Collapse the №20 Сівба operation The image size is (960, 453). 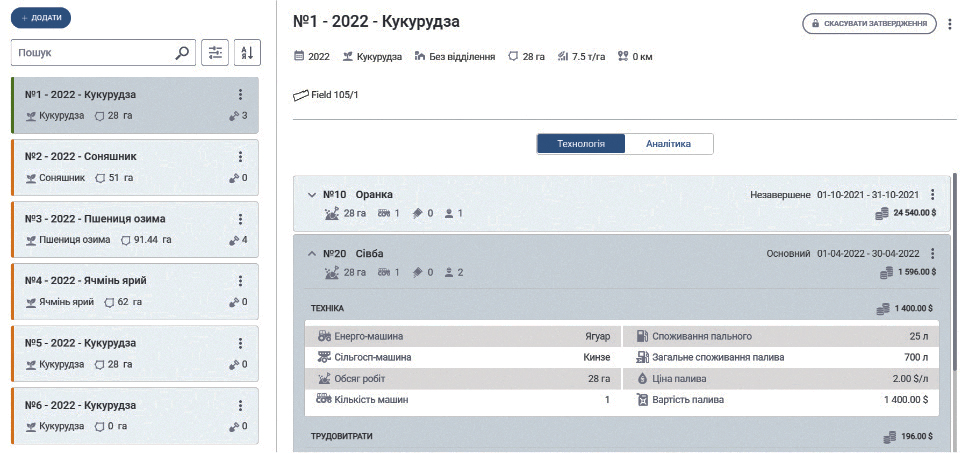312,253
